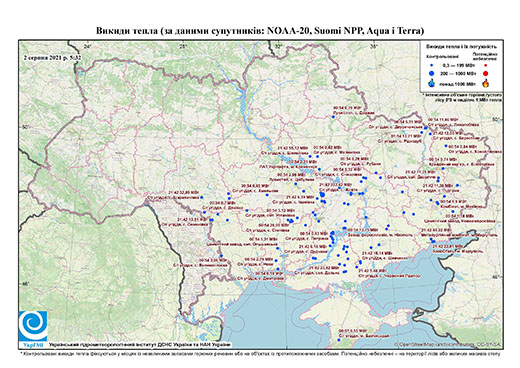This screenshot has height=368, width=520.
Task: Click the blue flame legend icon
Action: click(x=432, y=83)
